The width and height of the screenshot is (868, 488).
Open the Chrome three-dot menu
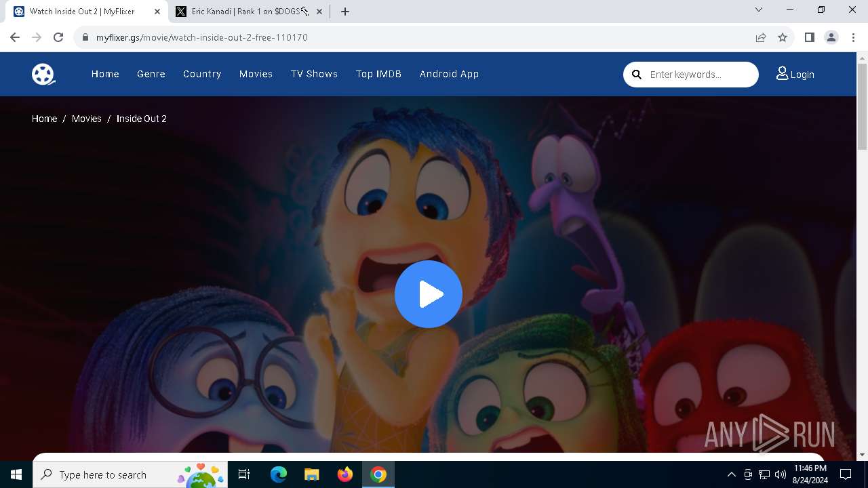click(852, 37)
